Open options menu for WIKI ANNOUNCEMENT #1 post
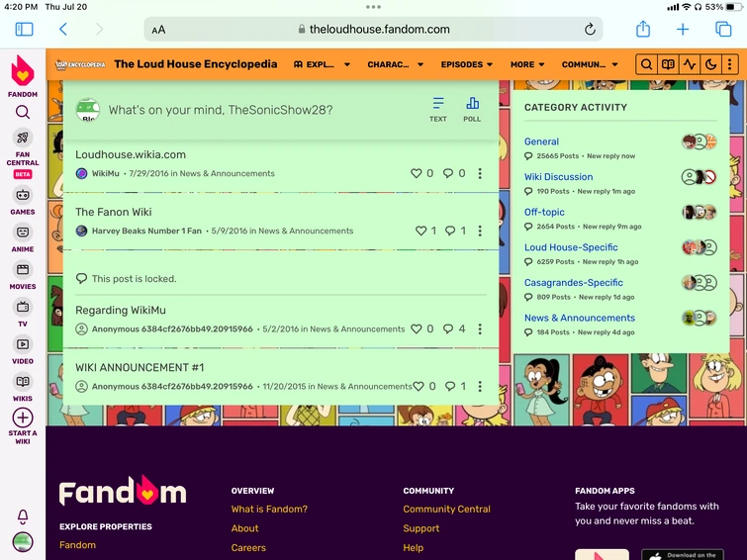The width and height of the screenshot is (747, 560). click(480, 386)
